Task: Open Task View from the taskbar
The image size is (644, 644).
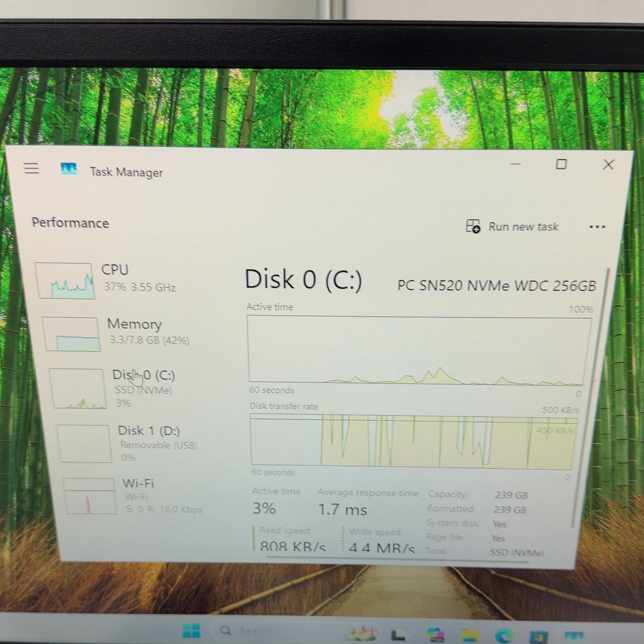Action: tap(398, 635)
